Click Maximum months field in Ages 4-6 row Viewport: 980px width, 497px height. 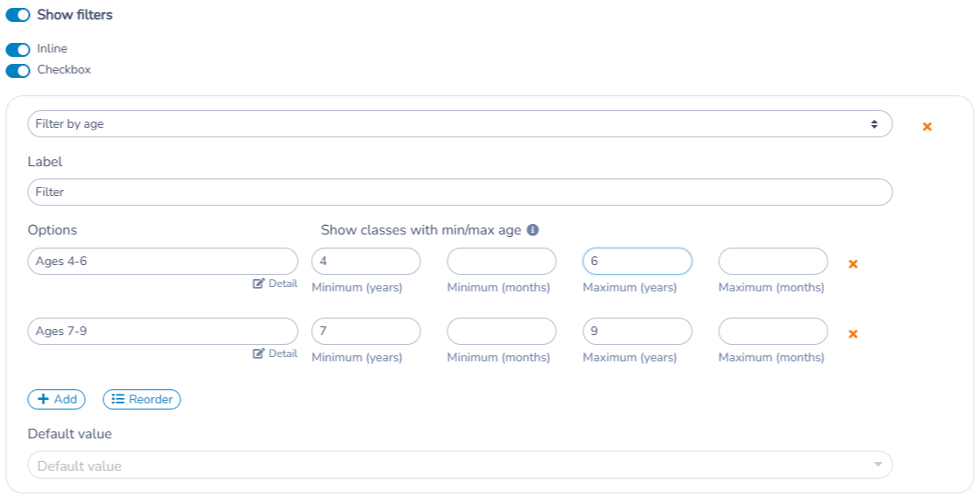(x=773, y=261)
